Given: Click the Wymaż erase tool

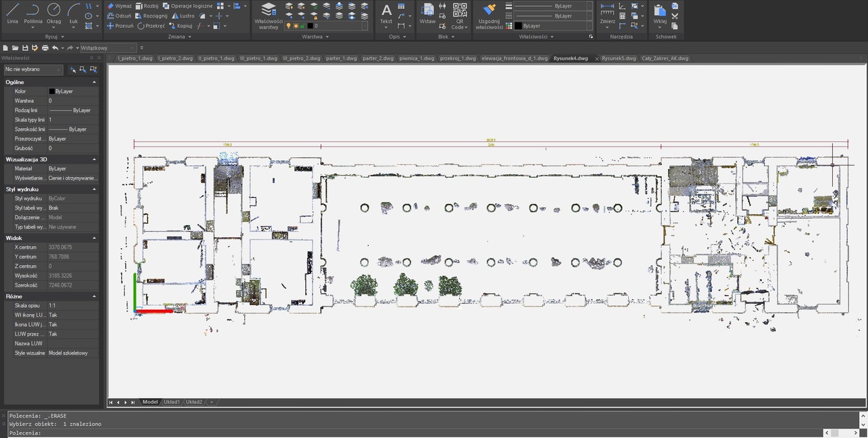Looking at the screenshot, I should pos(119,5).
